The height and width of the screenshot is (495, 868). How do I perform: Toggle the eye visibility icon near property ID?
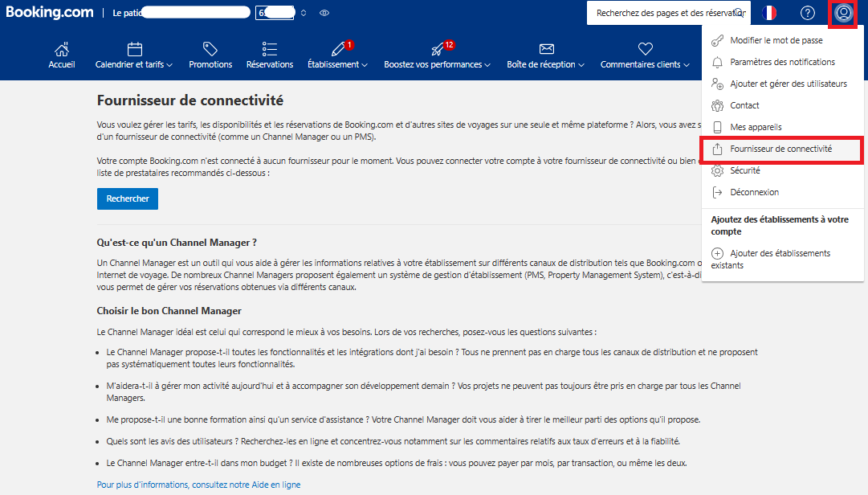324,13
